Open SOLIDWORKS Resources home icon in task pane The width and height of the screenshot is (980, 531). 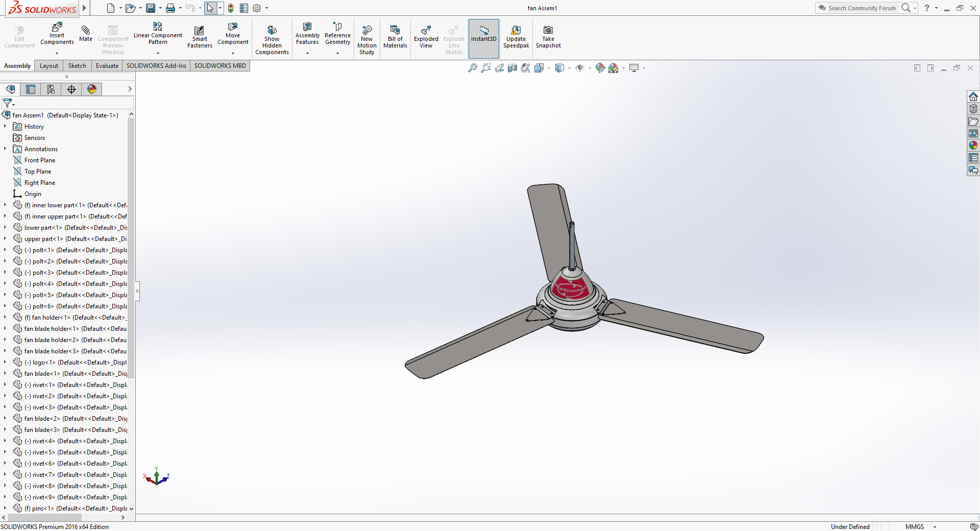[973, 96]
